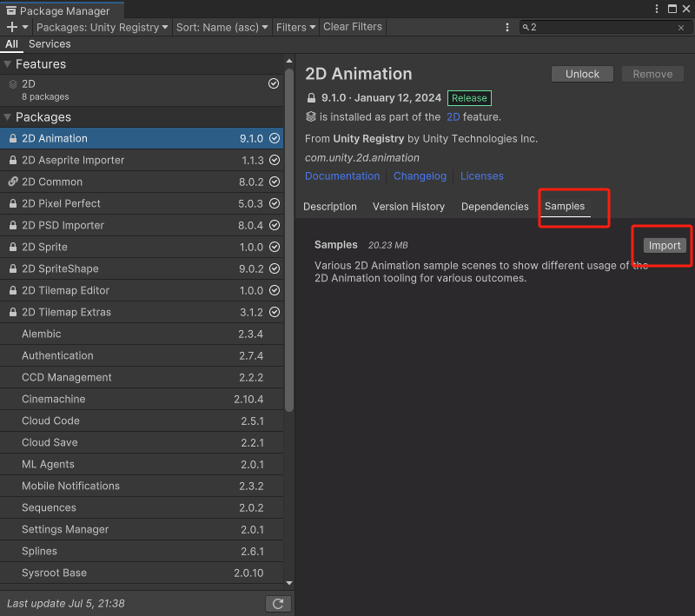Select the CCD Management package

(x=142, y=377)
